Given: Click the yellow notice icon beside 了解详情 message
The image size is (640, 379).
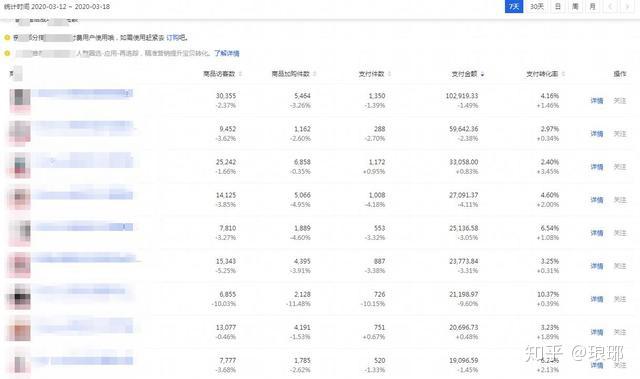Looking at the screenshot, I should 7,53.
